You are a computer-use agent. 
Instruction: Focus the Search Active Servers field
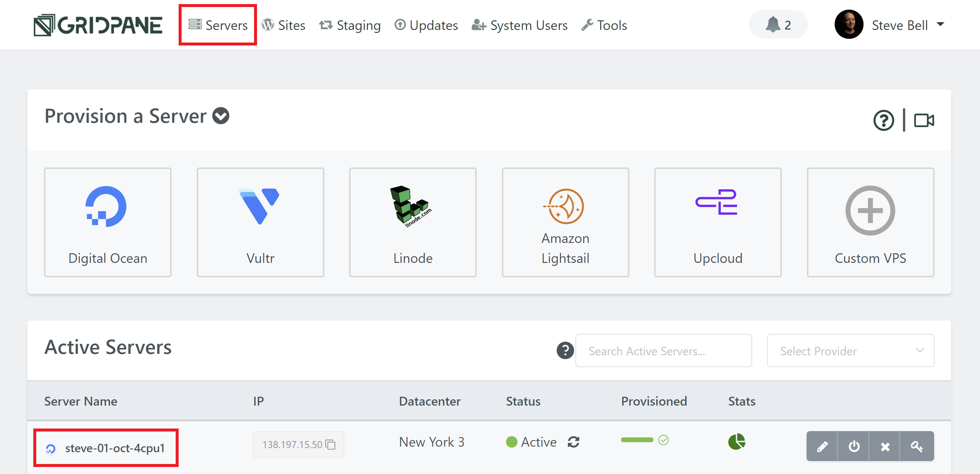point(663,351)
